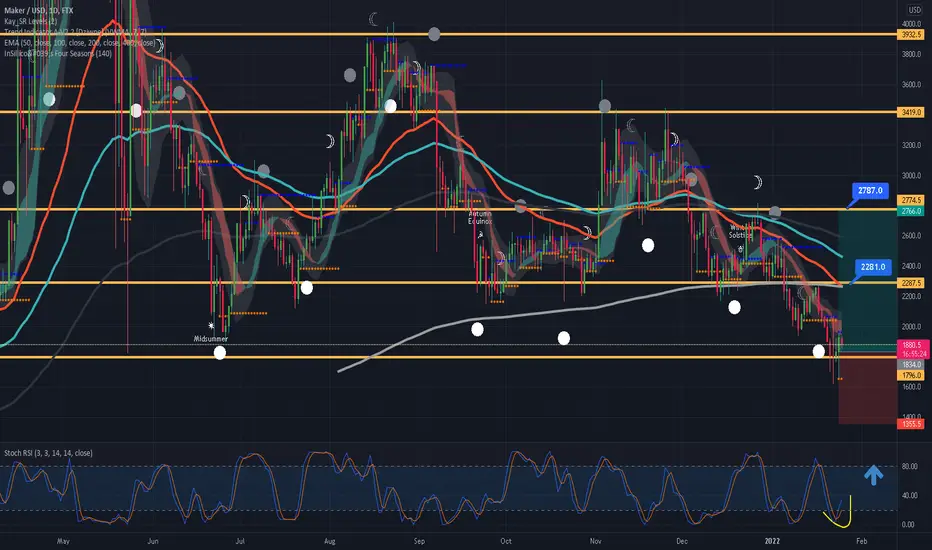Image resolution: width=932 pixels, height=550 pixels.
Task: Click the 2022 label on time axis
Action: [x=772, y=541]
